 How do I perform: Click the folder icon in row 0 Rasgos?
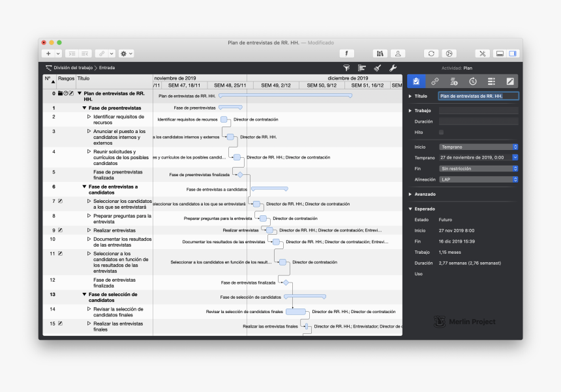[61, 93]
